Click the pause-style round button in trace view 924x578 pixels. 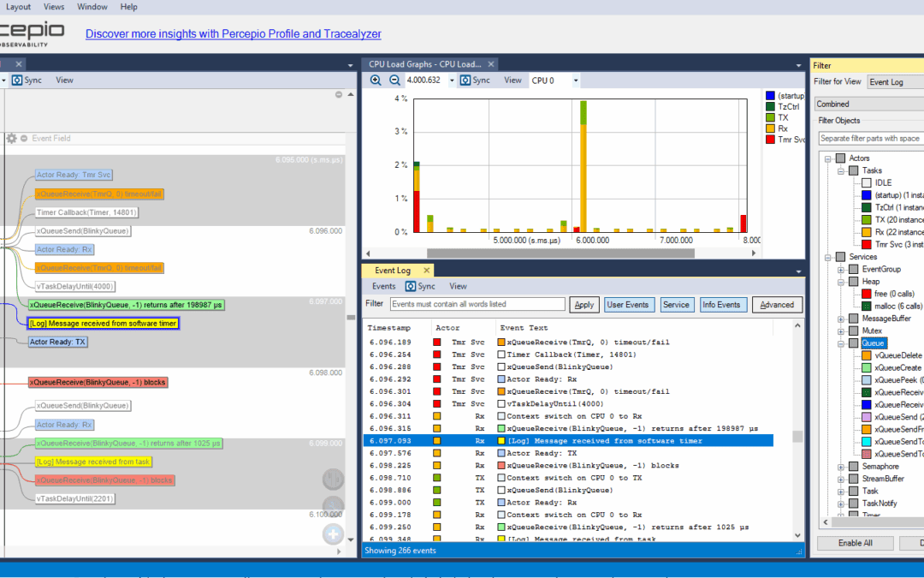[333, 479]
